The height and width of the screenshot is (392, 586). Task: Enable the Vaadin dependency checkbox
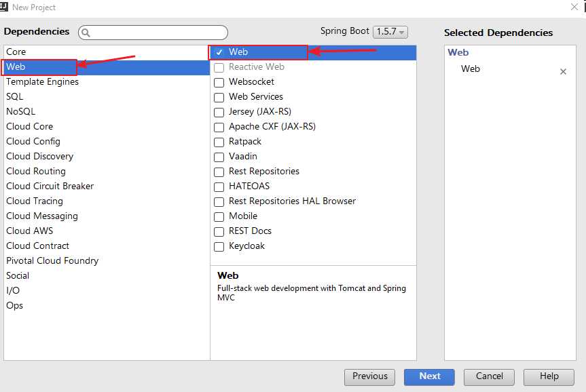pos(219,157)
